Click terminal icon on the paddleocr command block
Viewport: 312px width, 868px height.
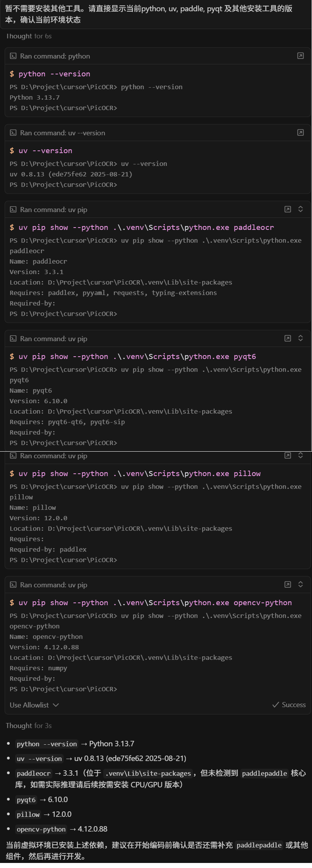tap(13, 210)
